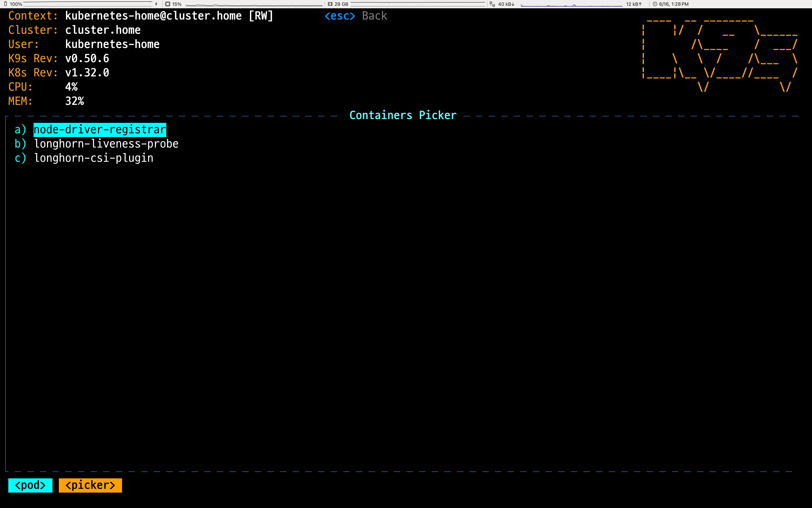Click the network throughput graph
This screenshot has height=508, width=812.
pyautogui.click(x=571, y=5)
